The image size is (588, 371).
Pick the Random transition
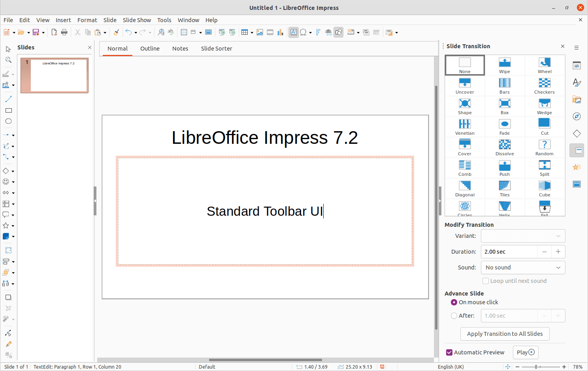(x=545, y=147)
